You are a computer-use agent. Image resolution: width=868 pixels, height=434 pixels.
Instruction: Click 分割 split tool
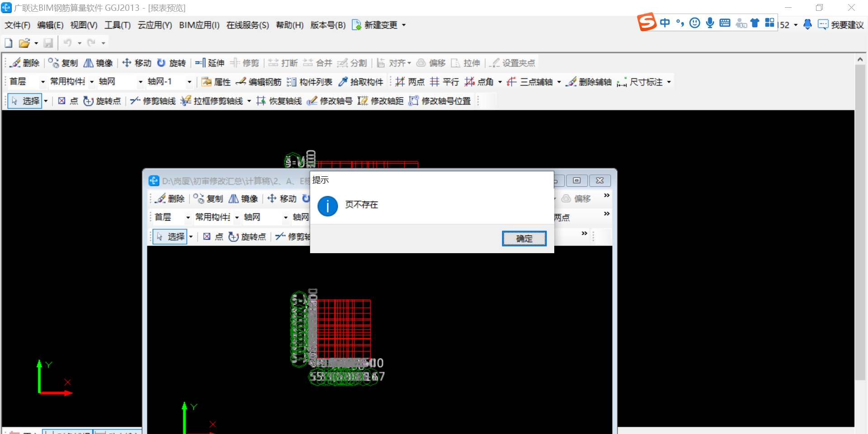[352, 63]
